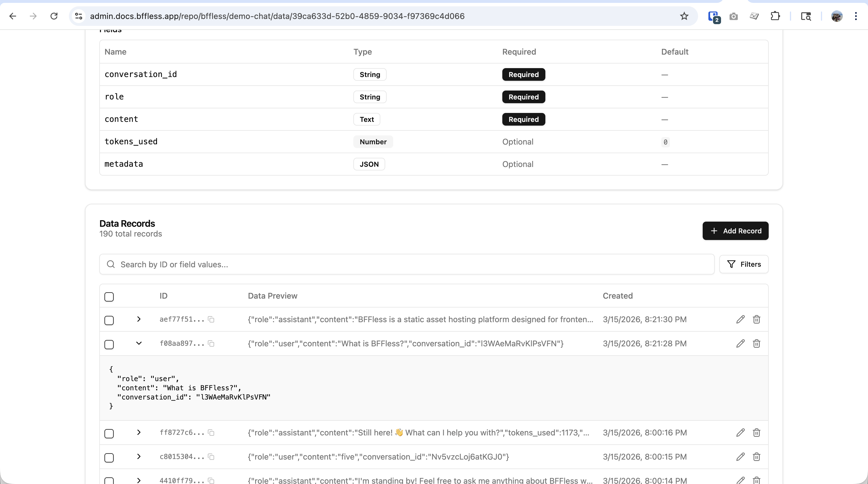Check the aef77f51 record checkbox
Image resolution: width=868 pixels, height=484 pixels.
click(109, 320)
